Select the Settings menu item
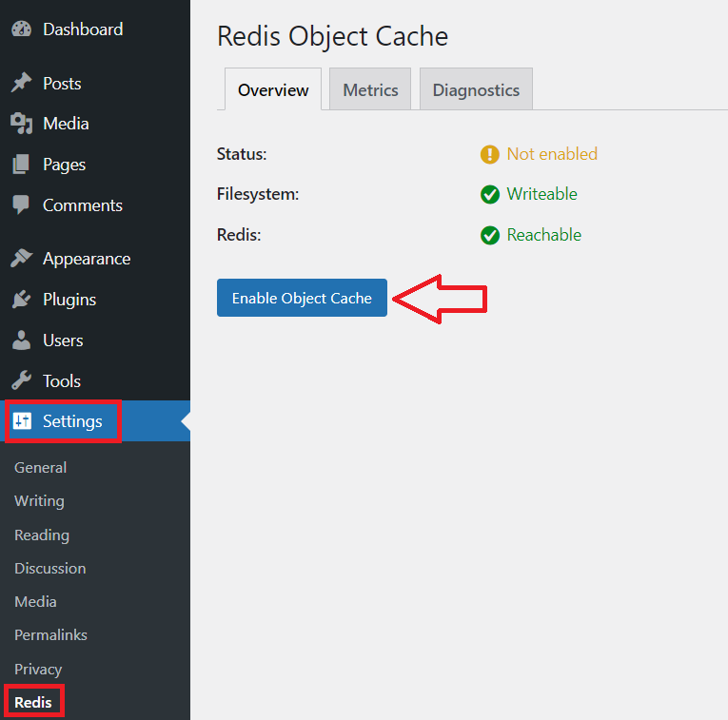728x720 pixels. coord(95,421)
